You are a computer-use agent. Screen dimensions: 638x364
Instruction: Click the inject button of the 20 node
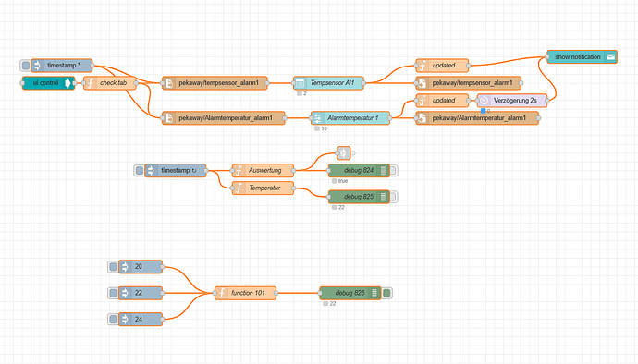pos(113,267)
